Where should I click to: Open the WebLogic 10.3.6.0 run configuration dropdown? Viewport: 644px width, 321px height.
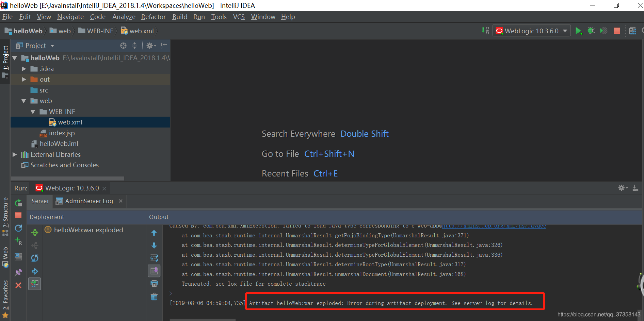click(x=531, y=31)
